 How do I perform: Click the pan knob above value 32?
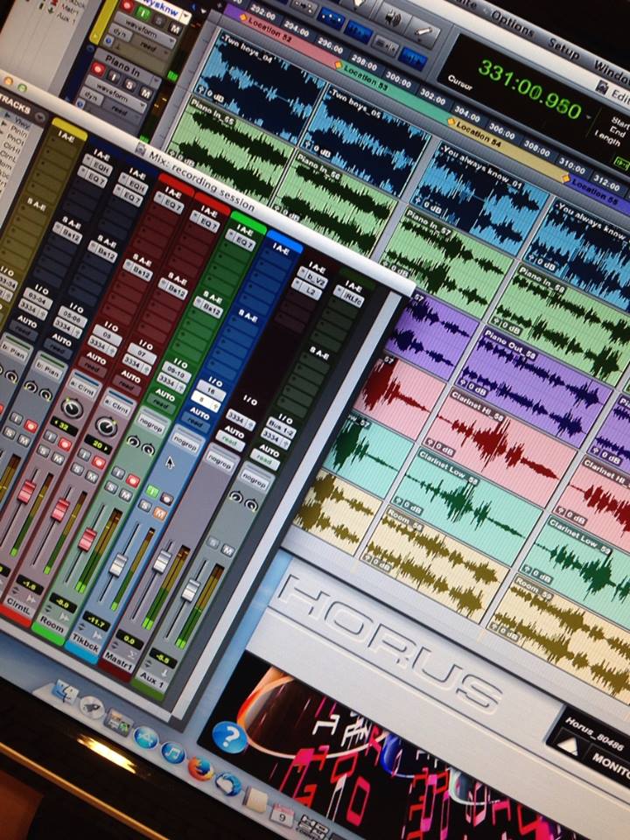point(72,409)
